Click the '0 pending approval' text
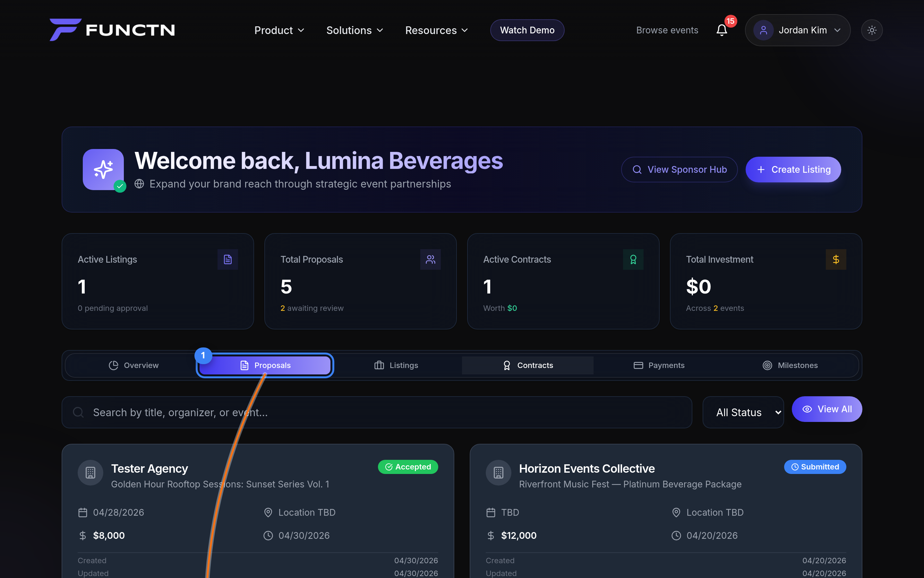Image resolution: width=924 pixels, height=578 pixels. (x=113, y=308)
